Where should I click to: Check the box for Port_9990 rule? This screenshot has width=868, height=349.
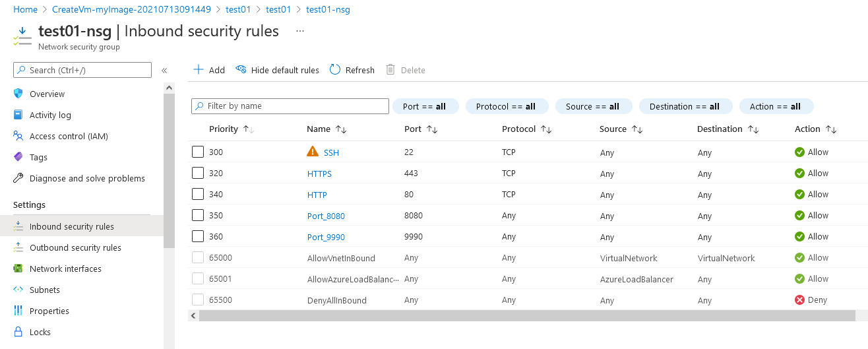pyautogui.click(x=198, y=237)
